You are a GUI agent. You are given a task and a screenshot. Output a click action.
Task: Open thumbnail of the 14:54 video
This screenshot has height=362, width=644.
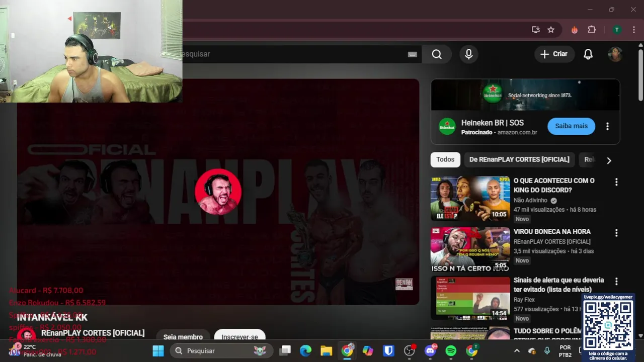tap(470, 298)
